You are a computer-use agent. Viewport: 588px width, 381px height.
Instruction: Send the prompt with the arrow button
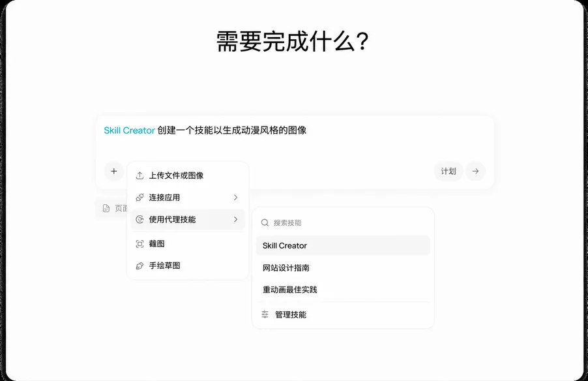click(475, 171)
